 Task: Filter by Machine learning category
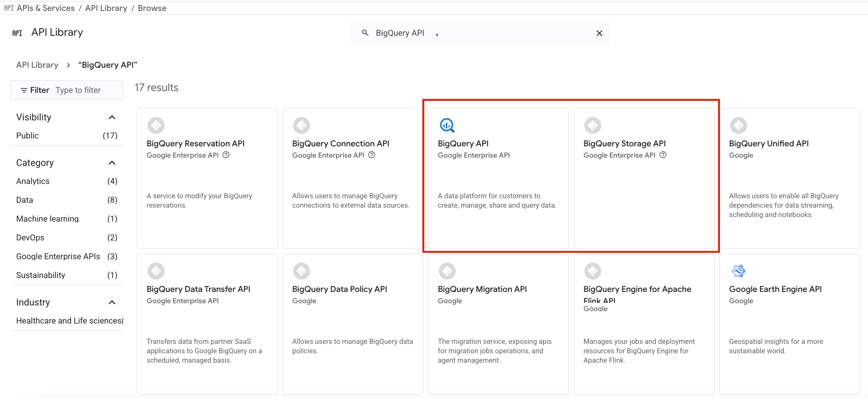tap(67, 219)
